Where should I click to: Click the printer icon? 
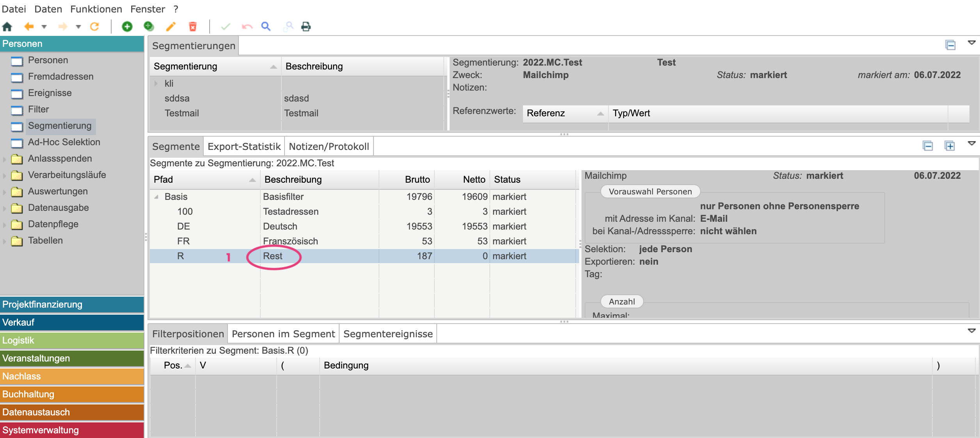tap(306, 27)
